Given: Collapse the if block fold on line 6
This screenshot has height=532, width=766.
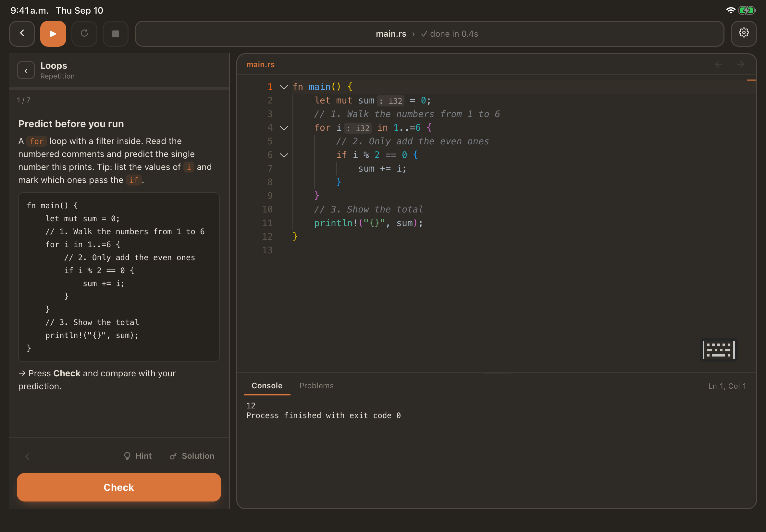Looking at the screenshot, I should [284, 155].
